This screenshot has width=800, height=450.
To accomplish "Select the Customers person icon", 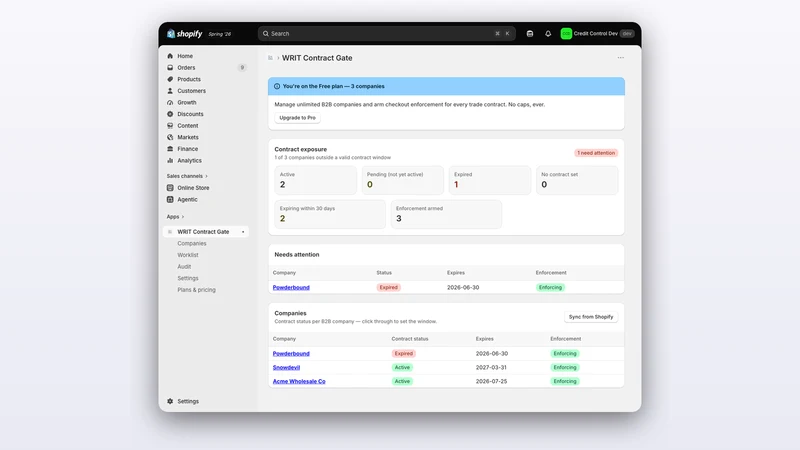I will [x=170, y=91].
